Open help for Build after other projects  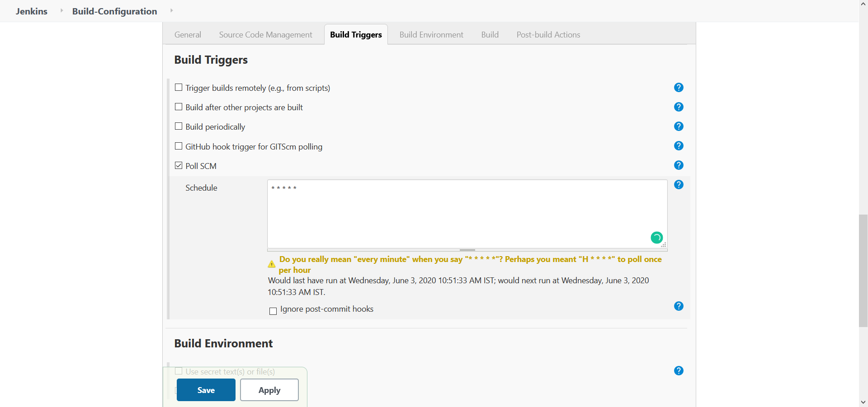pyautogui.click(x=679, y=107)
